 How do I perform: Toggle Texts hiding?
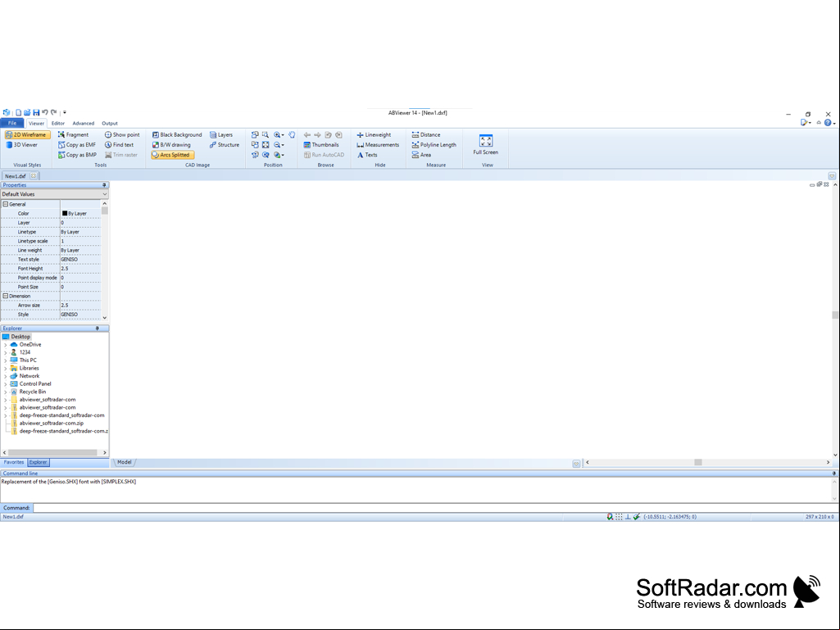(367, 155)
